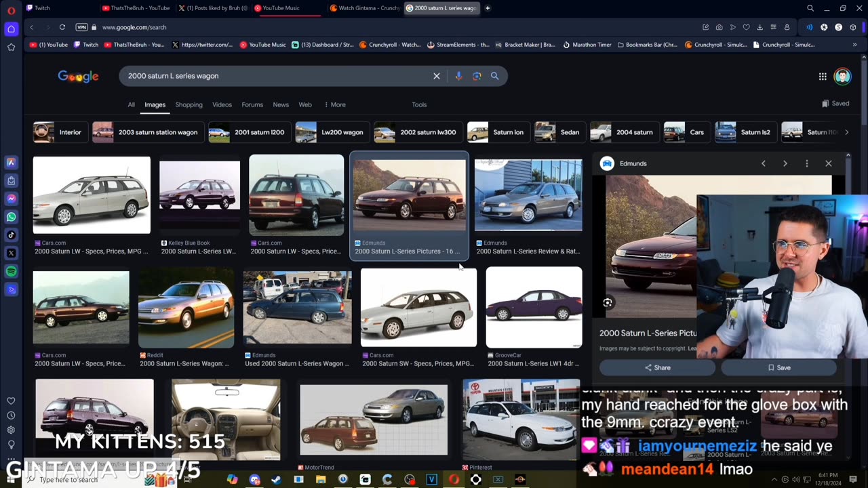Viewport: 868px width, 488px height.
Task: Open X (Twitter) in the sidebar
Action: coord(11,253)
